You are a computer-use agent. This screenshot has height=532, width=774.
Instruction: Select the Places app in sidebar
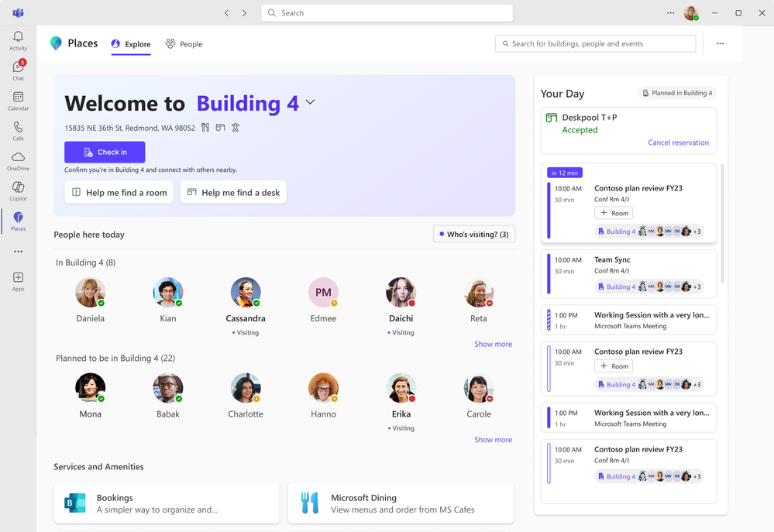coord(18,221)
